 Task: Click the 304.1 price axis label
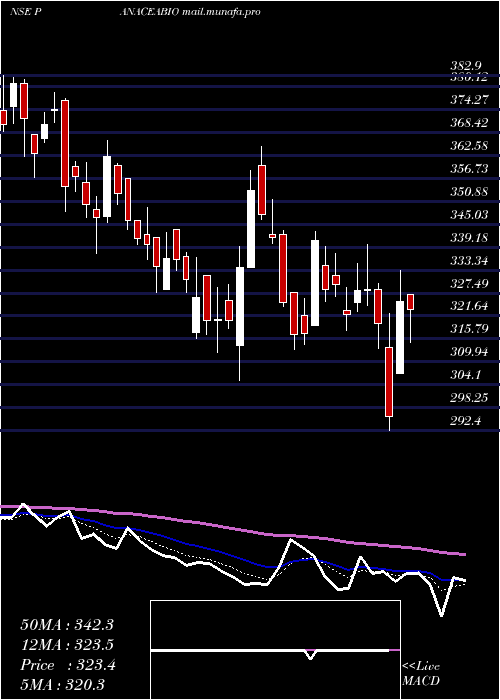pos(466,375)
